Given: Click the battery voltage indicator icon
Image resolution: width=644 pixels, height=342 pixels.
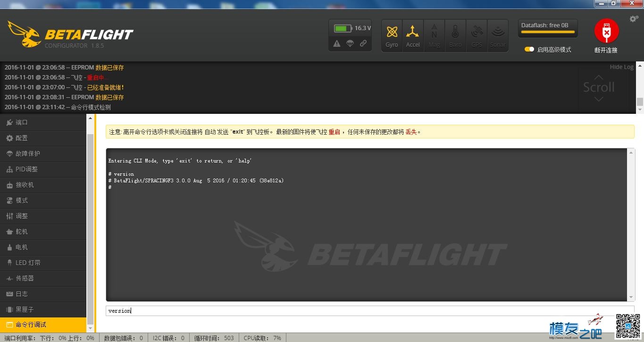Looking at the screenshot, I should pos(343,28).
